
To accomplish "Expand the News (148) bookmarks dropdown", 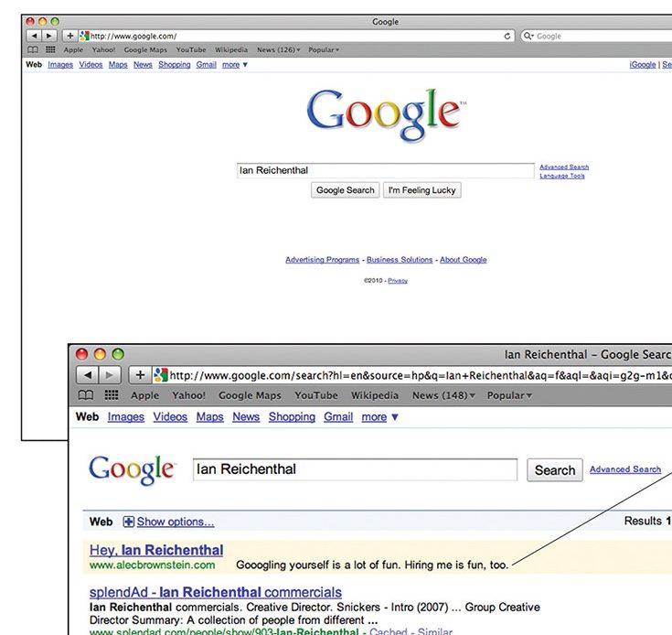I will (443, 395).
